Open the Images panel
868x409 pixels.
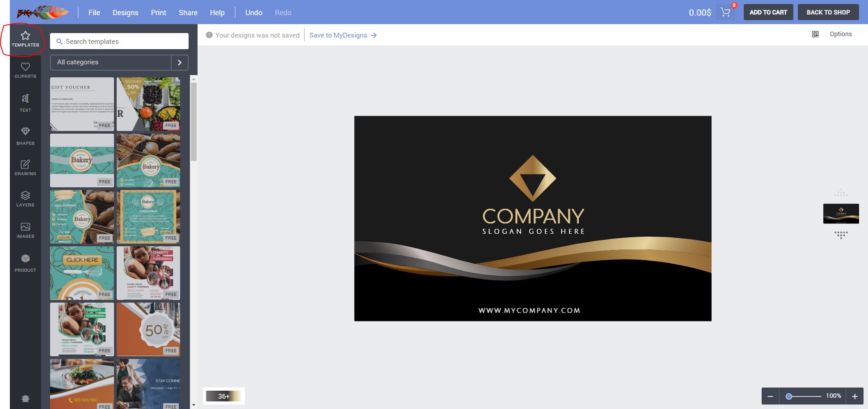point(25,230)
